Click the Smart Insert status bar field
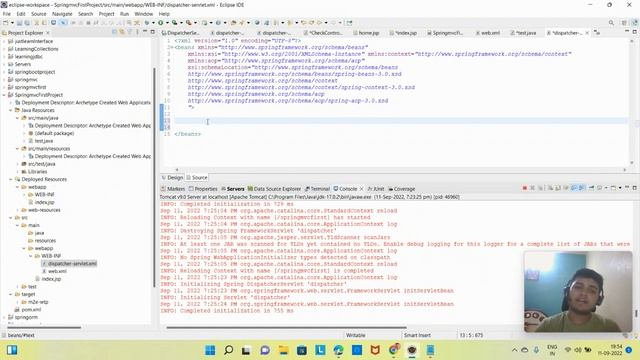The width and height of the screenshot is (640, 360). (x=417, y=335)
